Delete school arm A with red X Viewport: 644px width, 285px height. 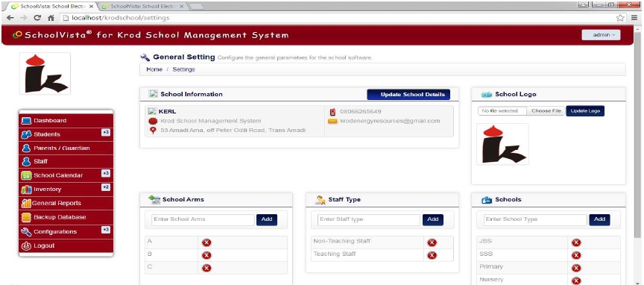206,242
